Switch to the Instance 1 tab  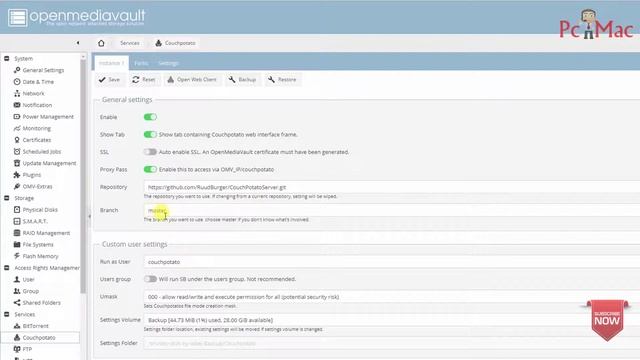[111, 63]
